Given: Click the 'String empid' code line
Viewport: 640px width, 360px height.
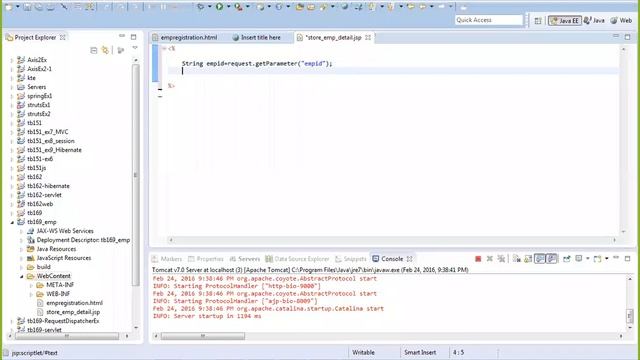Looking at the screenshot, I should [257, 64].
